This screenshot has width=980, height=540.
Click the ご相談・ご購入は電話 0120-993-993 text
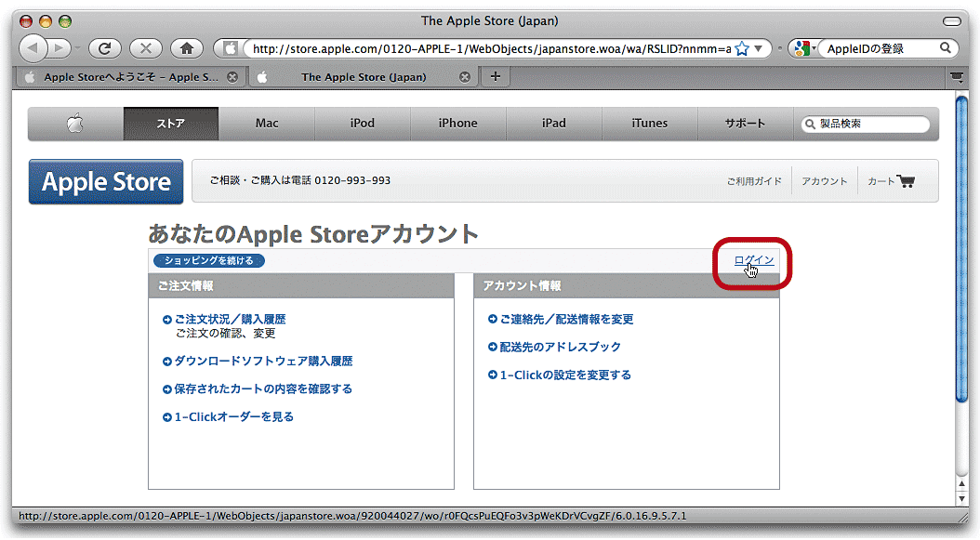tap(300, 180)
